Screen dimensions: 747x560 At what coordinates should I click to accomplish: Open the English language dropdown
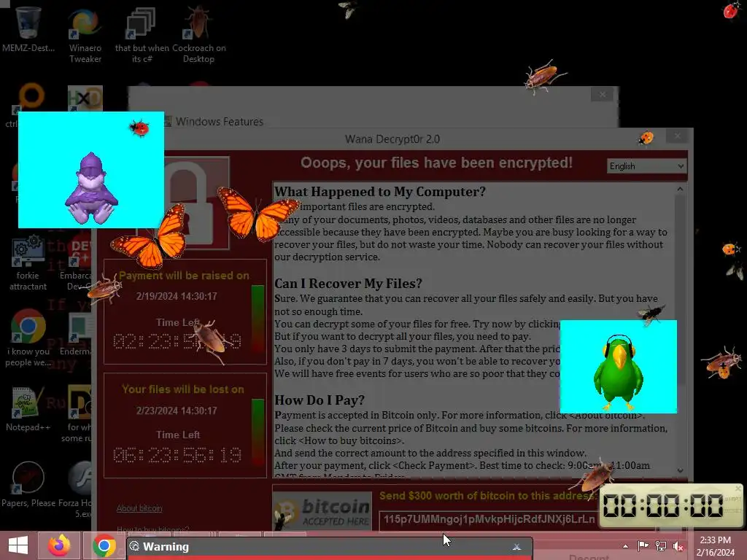pyautogui.click(x=646, y=166)
